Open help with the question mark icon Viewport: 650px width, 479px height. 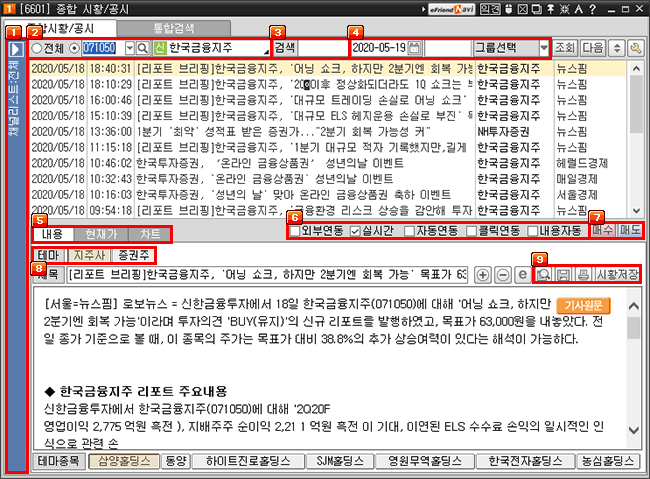[x=593, y=9]
